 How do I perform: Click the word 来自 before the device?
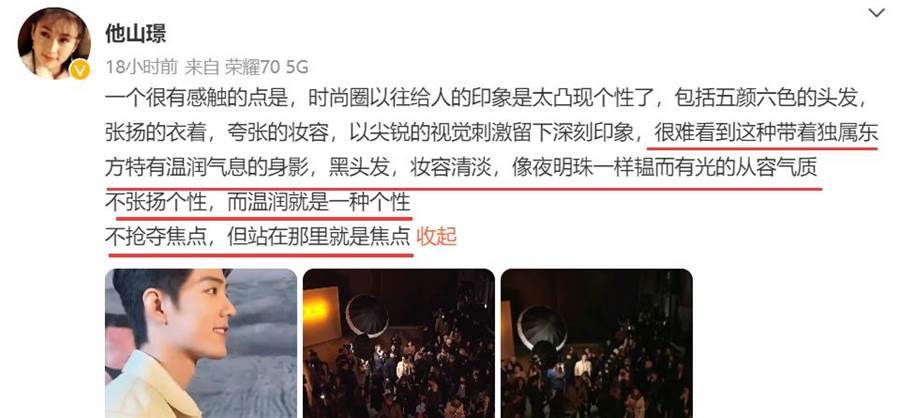coord(202,67)
